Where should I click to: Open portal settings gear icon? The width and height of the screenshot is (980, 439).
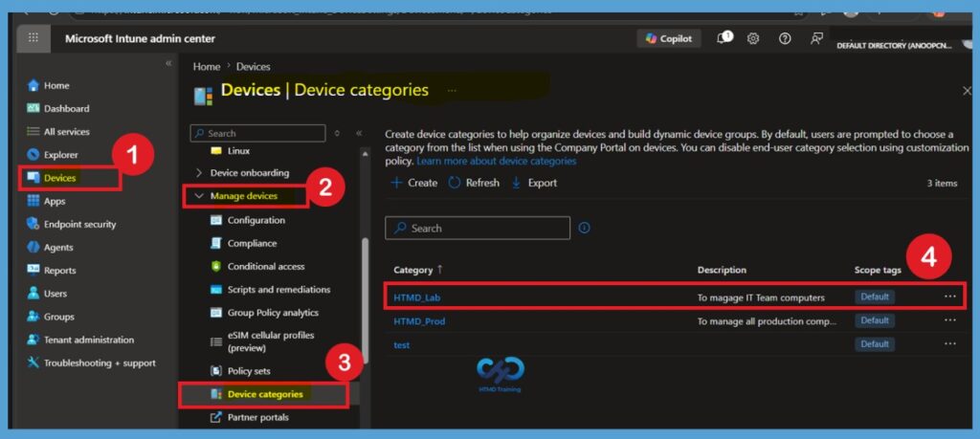pos(753,38)
